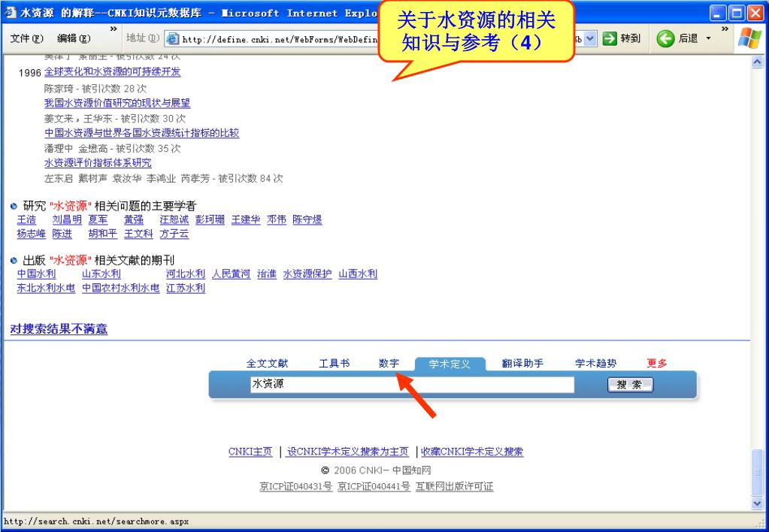Open journal 治淮
Screen dimensions: 769x532
pos(267,274)
